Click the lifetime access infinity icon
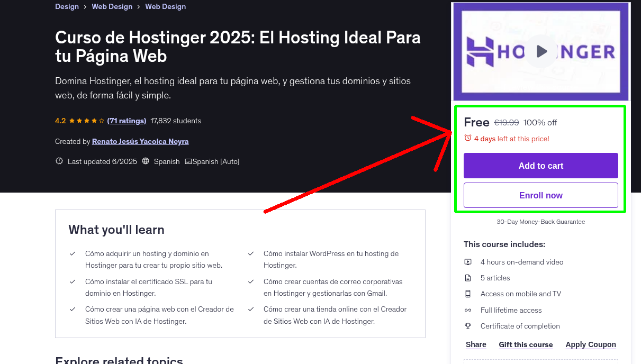The height and width of the screenshot is (364, 641). click(x=468, y=310)
